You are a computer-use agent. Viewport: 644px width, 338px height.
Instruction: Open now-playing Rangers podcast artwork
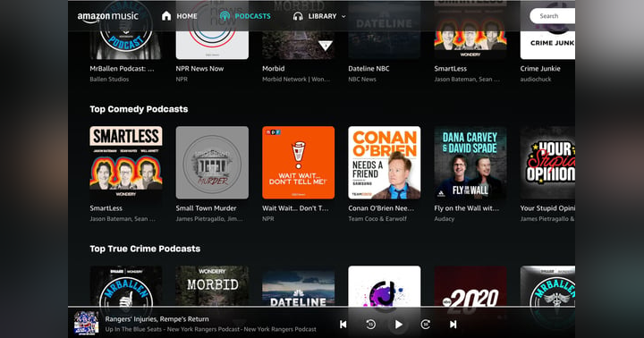(86, 323)
